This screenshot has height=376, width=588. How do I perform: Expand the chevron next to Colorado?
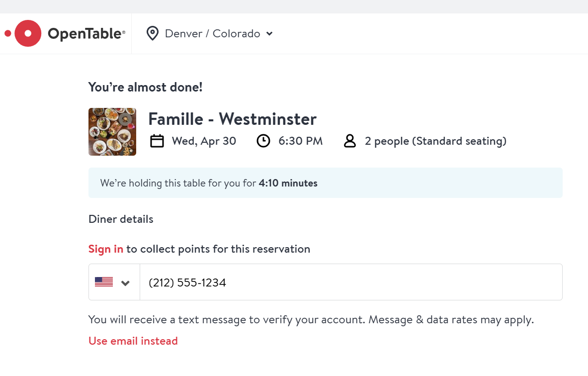tap(269, 34)
